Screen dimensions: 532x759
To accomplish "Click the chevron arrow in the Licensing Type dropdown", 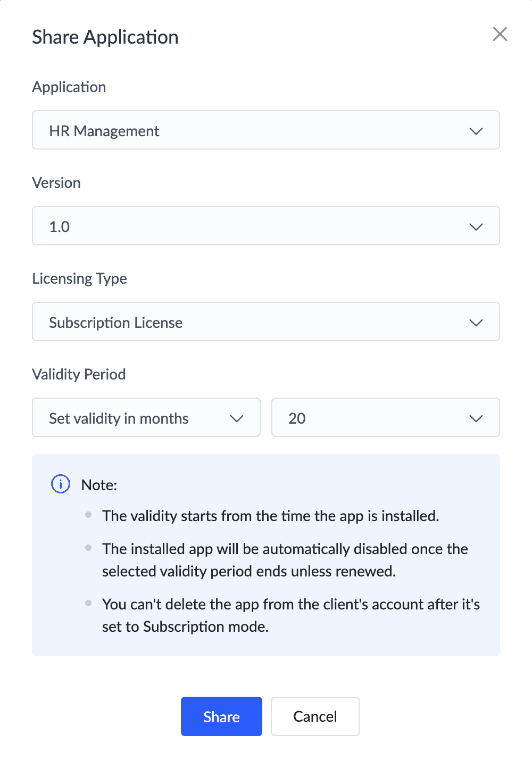I will coord(476,323).
